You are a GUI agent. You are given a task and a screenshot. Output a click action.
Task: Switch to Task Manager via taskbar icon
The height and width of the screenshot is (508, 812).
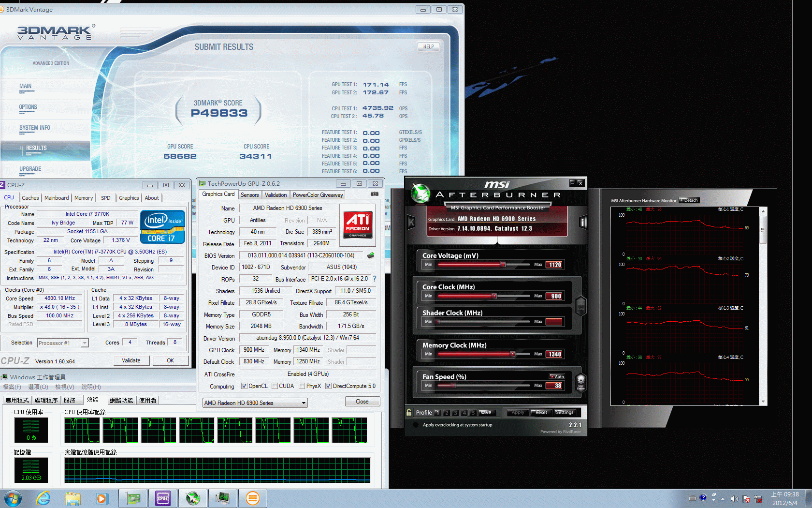pos(223,498)
